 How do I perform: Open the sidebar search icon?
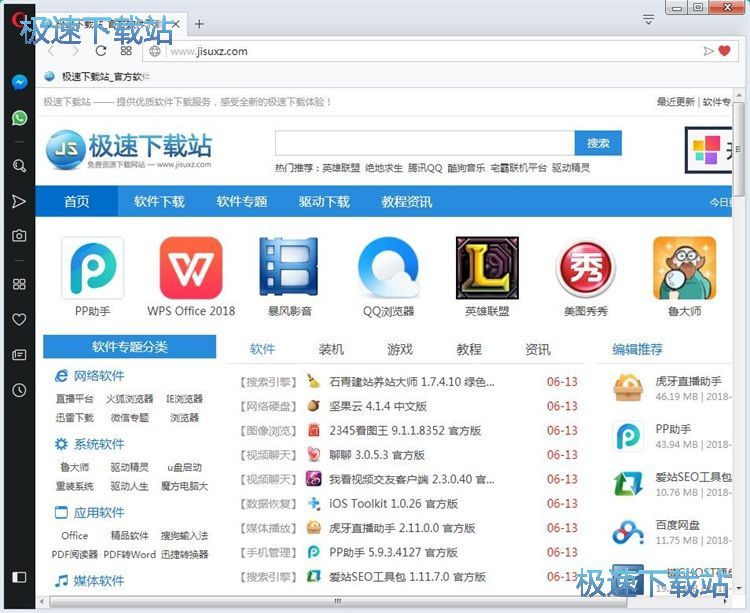pyautogui.click(x=19, y=166)
